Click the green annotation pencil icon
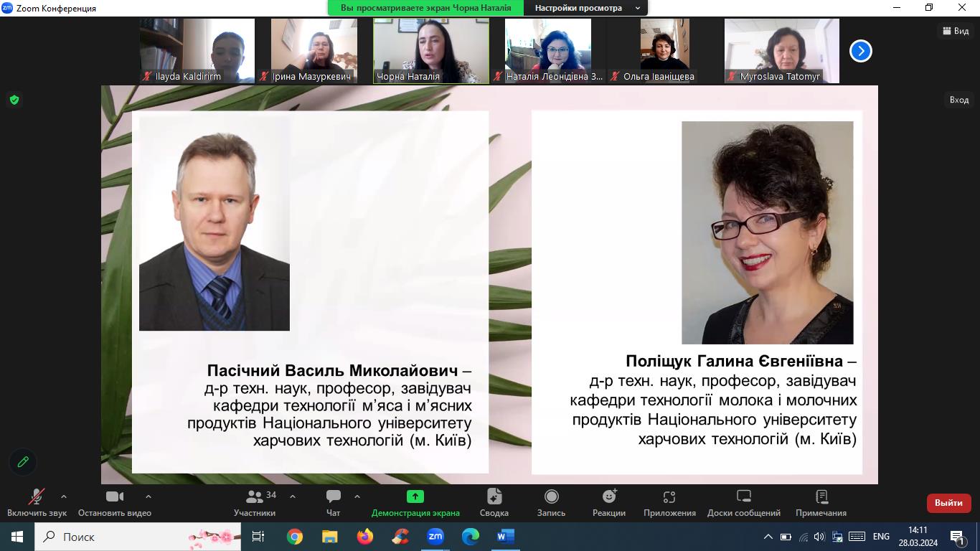 click(x=23, y=462)
